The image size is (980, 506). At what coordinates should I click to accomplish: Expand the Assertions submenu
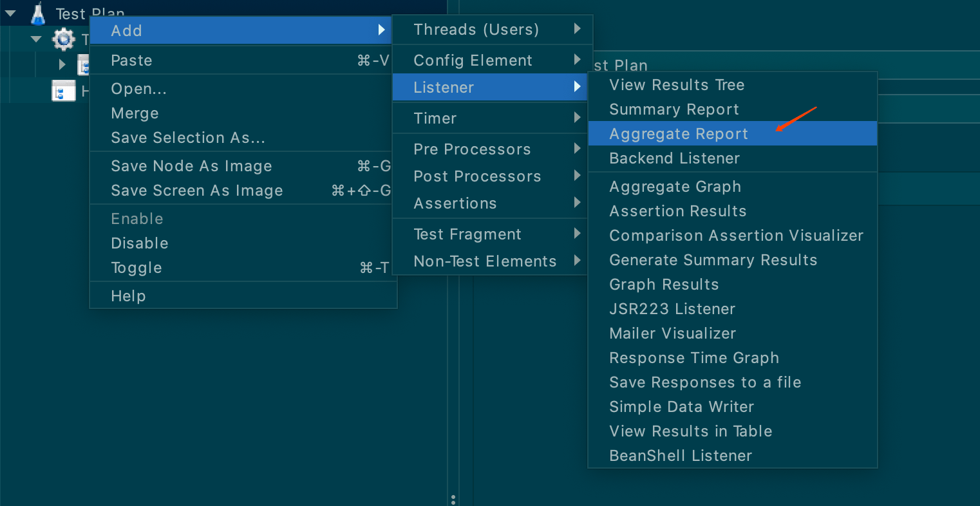click(x=490, y=203)
